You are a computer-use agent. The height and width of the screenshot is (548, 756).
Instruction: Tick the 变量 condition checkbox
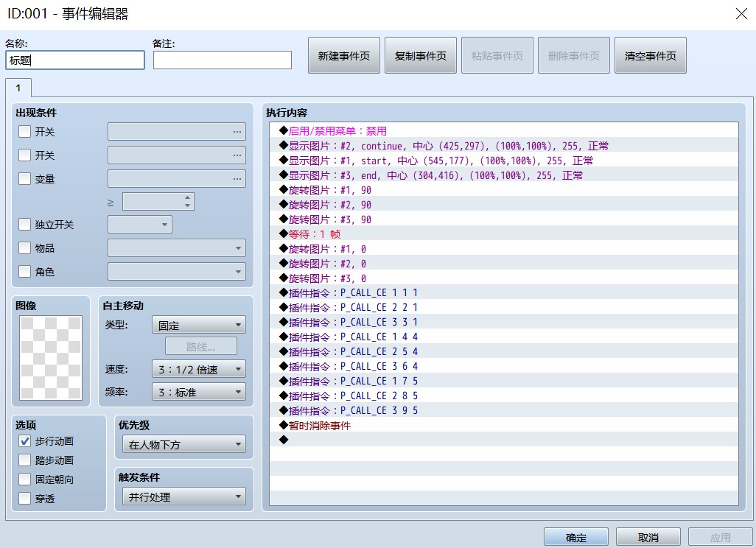(24, 179)
